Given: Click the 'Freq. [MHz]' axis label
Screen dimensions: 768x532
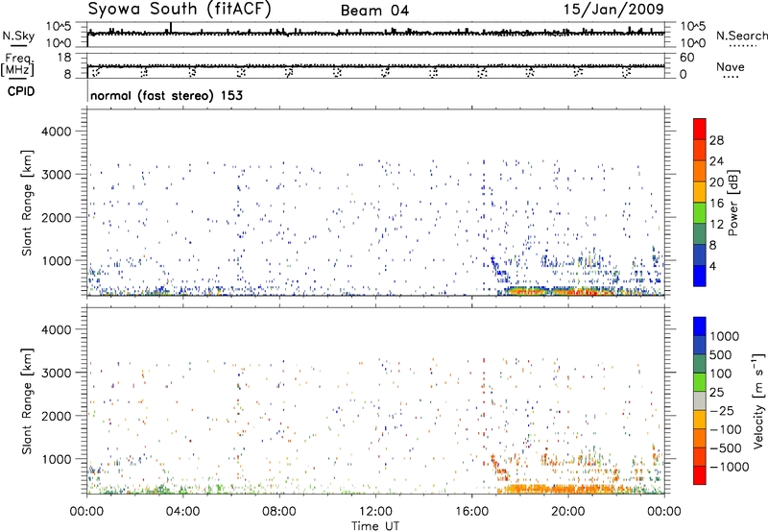Looking at the screenshot, I should (x=17, y=65).
